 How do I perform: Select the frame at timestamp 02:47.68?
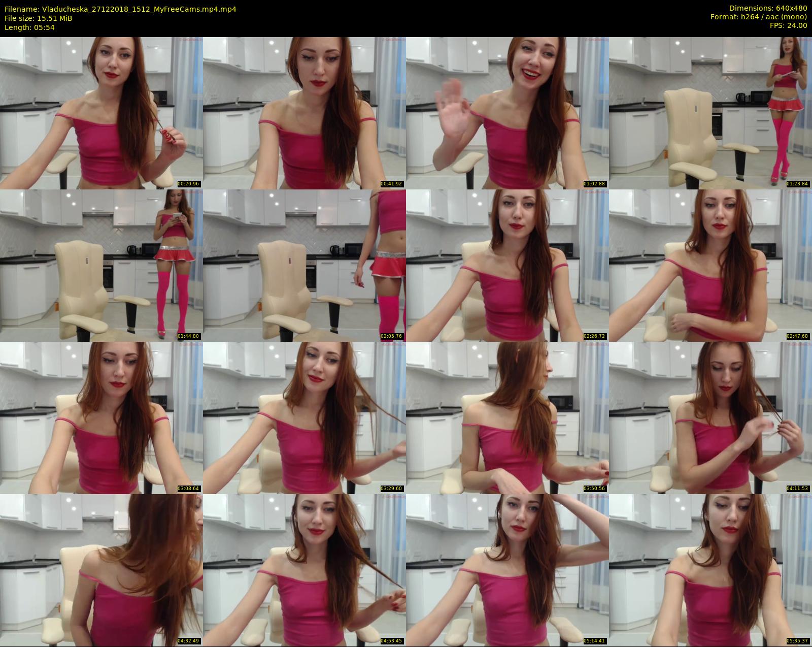[710, 265]
